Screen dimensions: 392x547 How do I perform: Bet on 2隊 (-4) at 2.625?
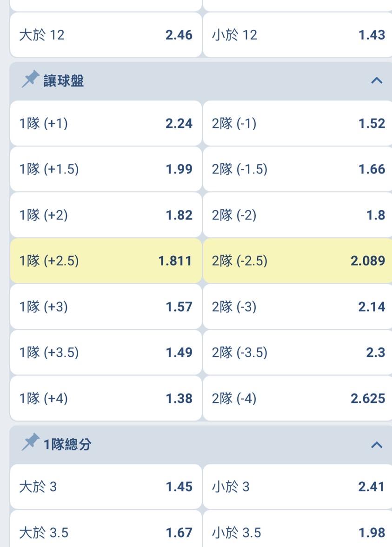coord(298,398)
